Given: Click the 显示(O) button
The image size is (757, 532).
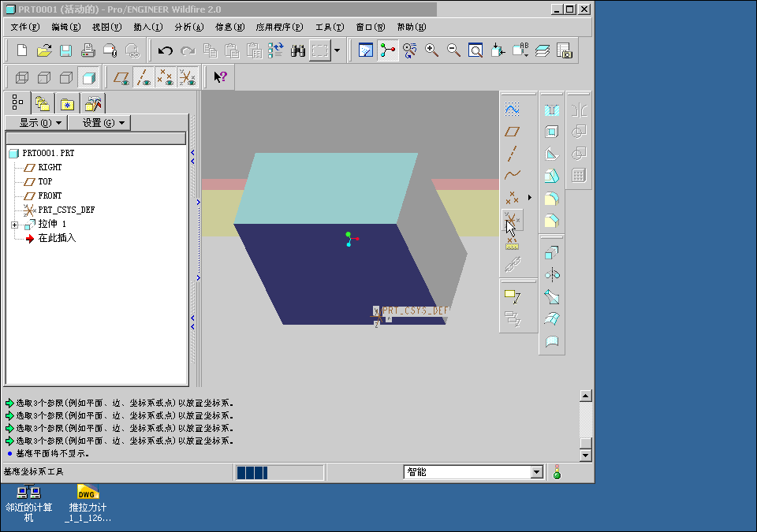Looking at the screenshot, I should click(35, 123).
